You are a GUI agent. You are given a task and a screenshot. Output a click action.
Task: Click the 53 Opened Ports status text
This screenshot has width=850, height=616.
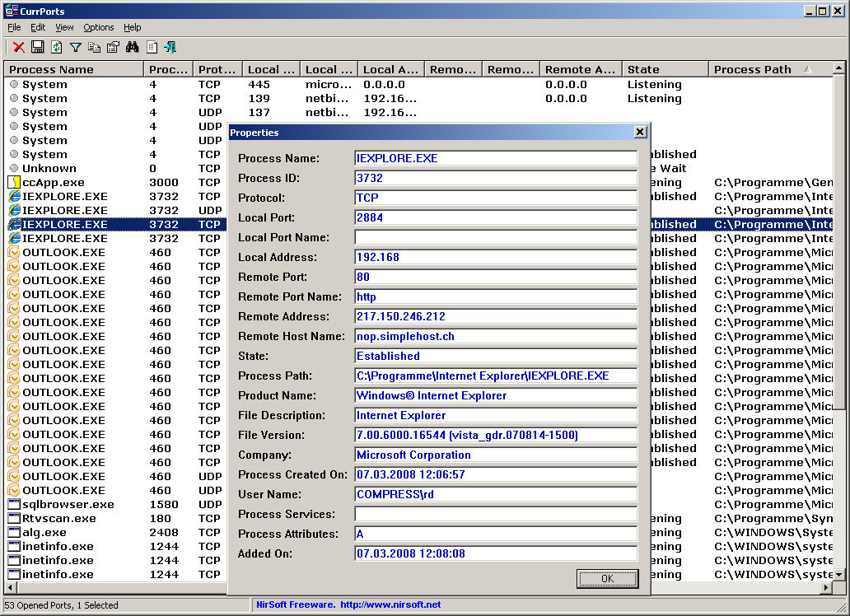click(61, 605)
